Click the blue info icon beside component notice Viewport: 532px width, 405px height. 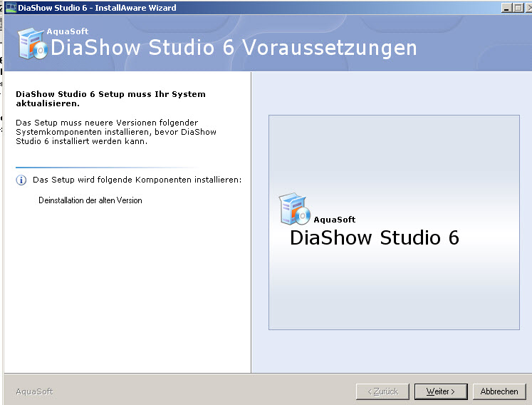[21, 180]
